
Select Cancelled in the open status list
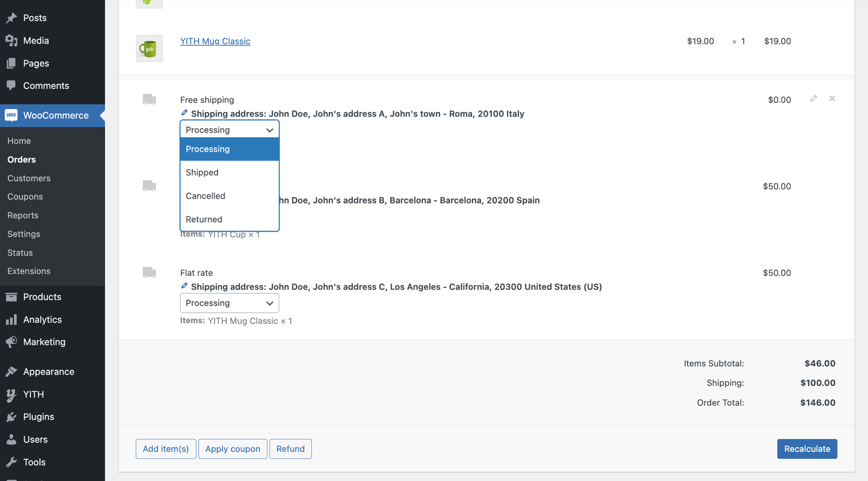(x=205, y=196)
